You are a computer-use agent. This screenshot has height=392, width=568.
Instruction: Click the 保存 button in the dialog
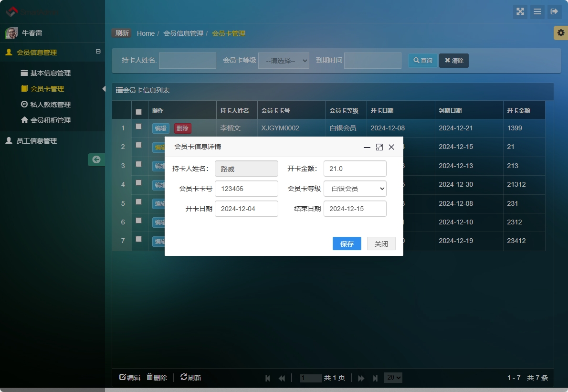point(347,244)
